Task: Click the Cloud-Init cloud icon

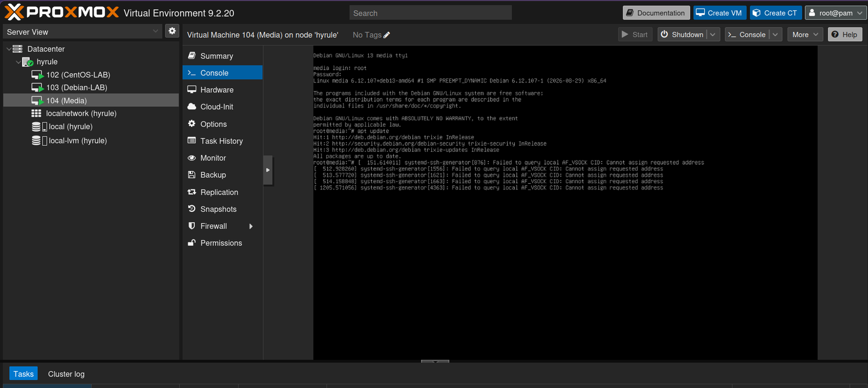Action: coord(192,107)
